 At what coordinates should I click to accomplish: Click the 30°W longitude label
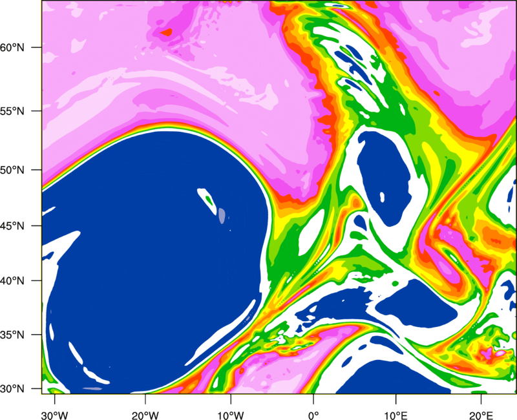pyautogui.click(x=55, y=415)
